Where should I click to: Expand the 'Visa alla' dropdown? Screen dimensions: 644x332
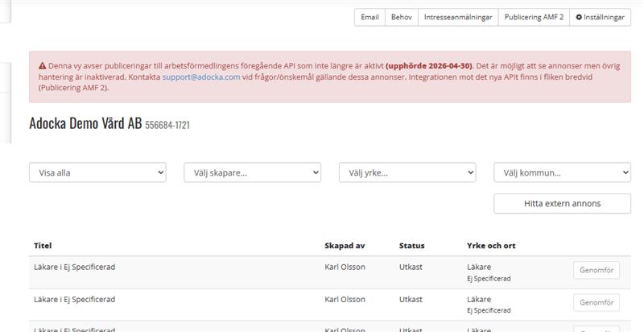tap(97, 172)
